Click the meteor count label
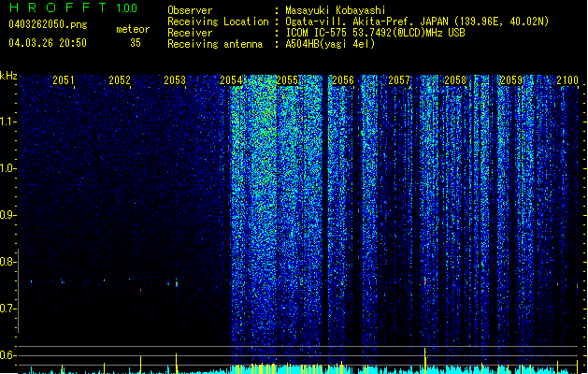Viewport: 588px width, 374px height. tap(133, 29)
